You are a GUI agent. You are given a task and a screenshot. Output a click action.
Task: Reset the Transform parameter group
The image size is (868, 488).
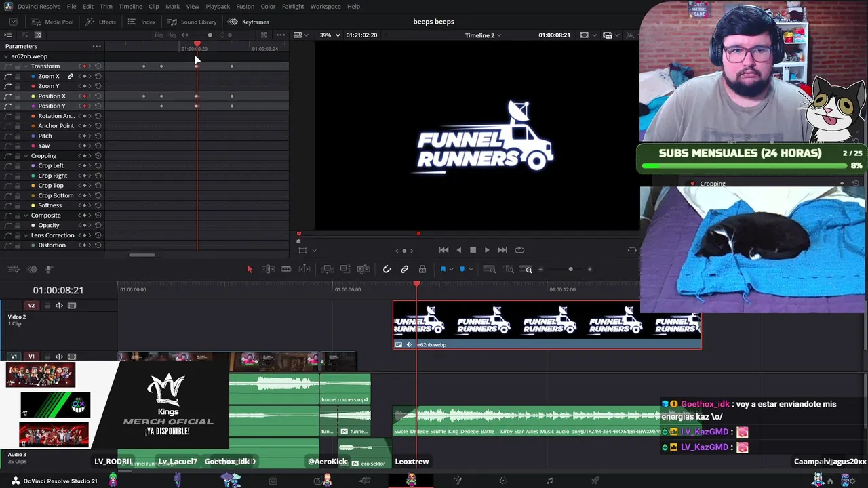[98, 66]
